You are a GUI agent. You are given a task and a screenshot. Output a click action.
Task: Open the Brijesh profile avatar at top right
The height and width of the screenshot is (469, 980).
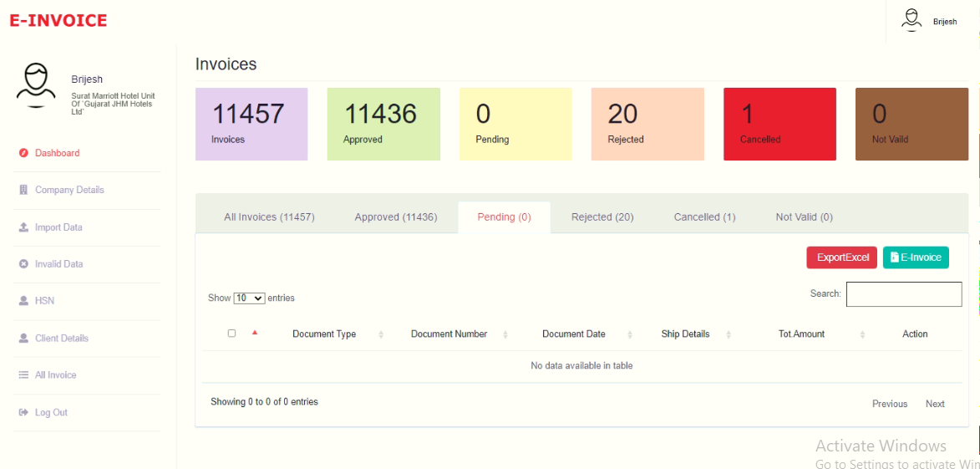[x=911, y=20]
